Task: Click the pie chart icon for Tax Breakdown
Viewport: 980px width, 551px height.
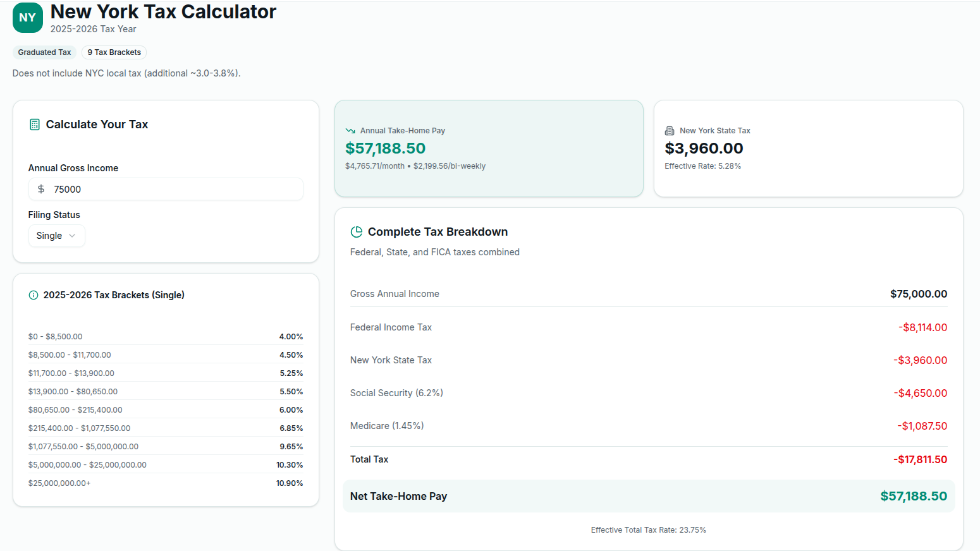Action: coord(357,232)
